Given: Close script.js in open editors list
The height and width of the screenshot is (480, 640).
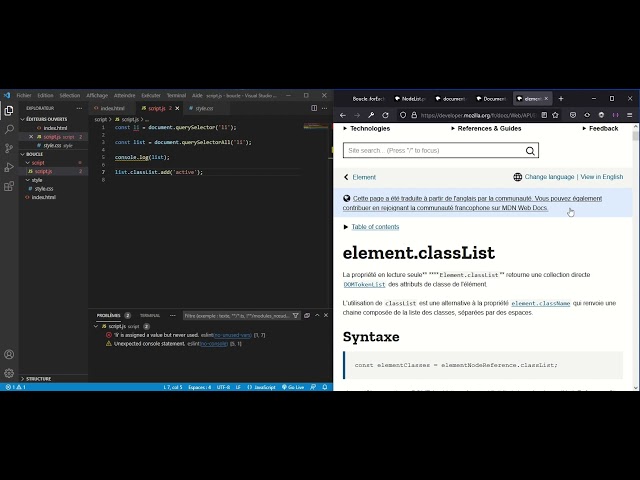Looking at the screenshot, I should 31,137.
